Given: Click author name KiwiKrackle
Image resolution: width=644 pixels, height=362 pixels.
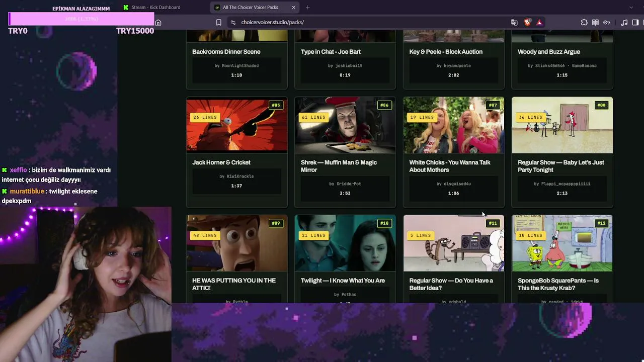Looking at the screenshot, I should click(240, 176).
